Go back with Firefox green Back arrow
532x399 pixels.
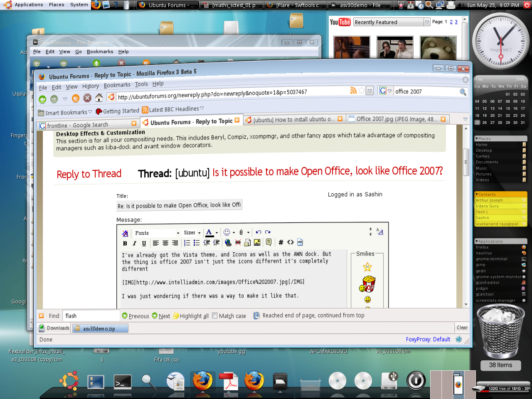[x=42, y=99]
